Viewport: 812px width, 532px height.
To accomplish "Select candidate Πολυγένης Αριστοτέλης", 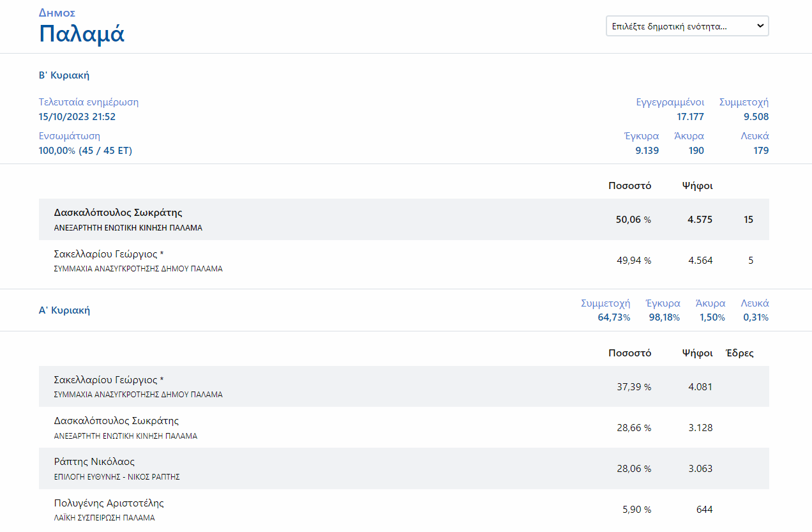I will (109, 503).
